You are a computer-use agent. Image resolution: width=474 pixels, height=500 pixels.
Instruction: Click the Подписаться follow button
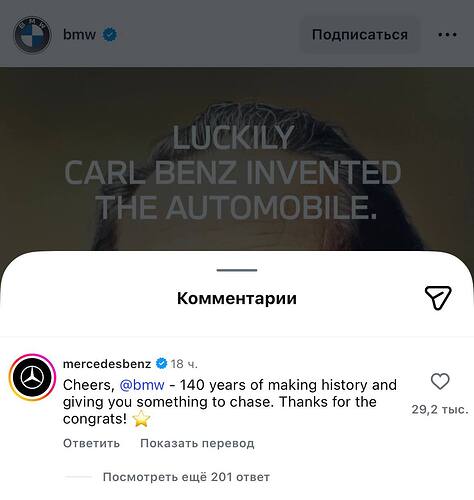pos(360,35)
